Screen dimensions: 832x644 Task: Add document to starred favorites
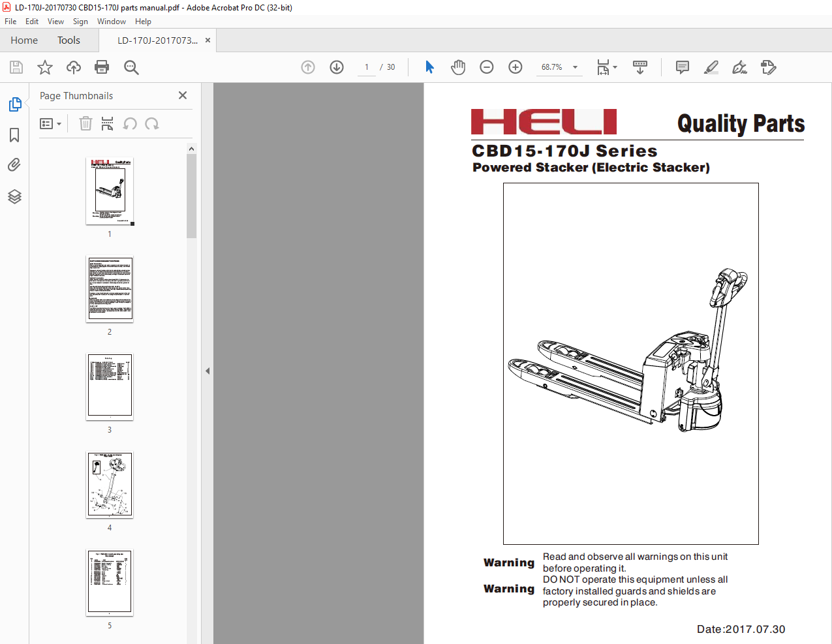tap(45, 67)
